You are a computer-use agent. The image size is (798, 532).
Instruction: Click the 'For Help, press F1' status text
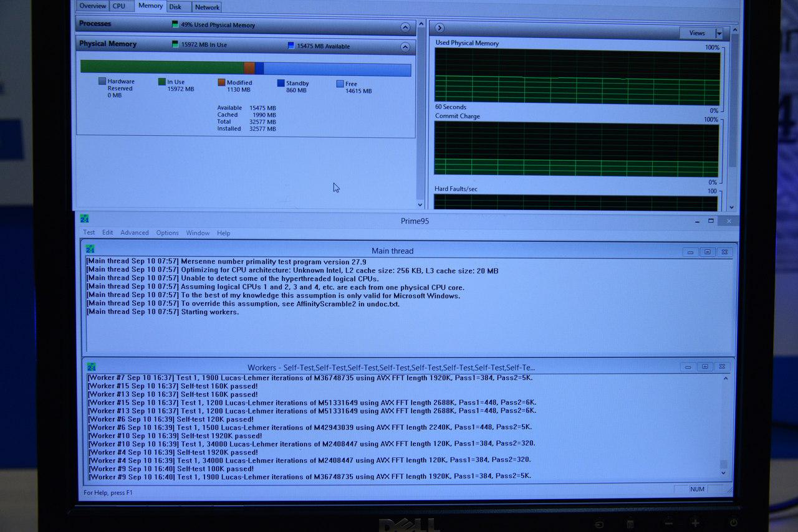[108, 493]
